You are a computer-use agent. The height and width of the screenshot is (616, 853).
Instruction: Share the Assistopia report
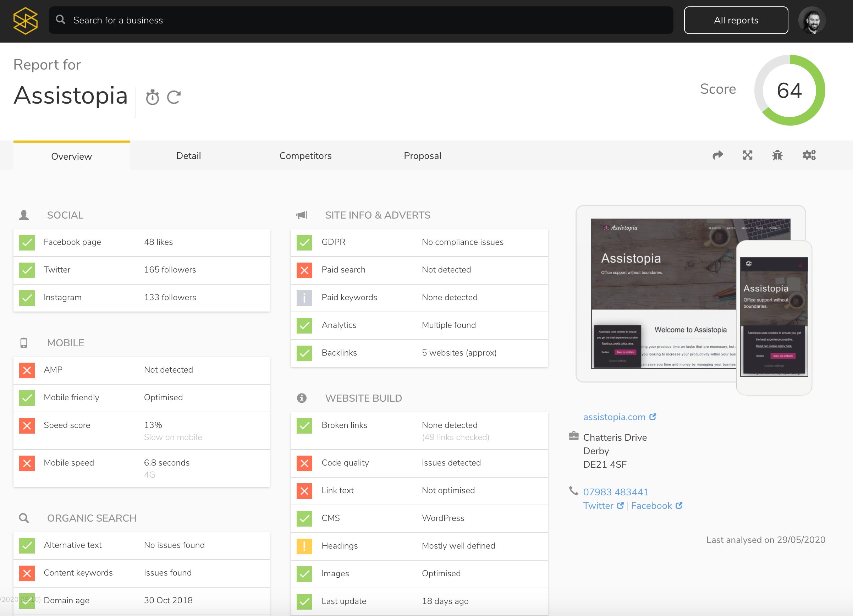[x=717, y=155]
